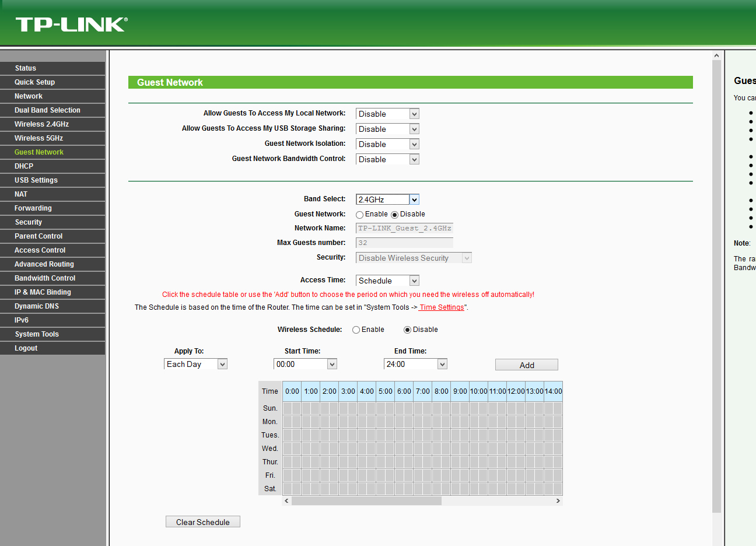The height and width of the screenshot is (546, 756).
Task: Select Disable for Wireless Schedule
Action: coord(407,330)
